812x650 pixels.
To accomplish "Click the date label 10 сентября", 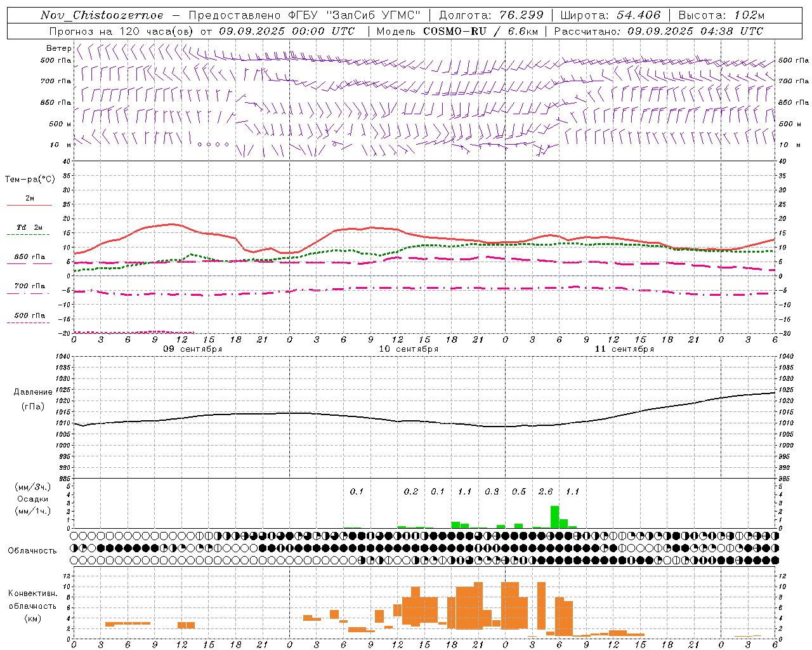I will pyautogui.click(x=409, y=349).
